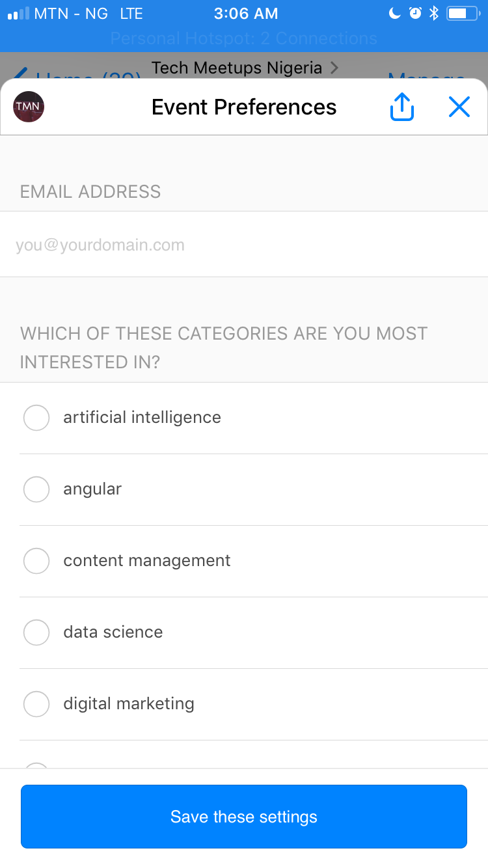This screenshot has width=488, height=868.
Task: Close the Event Preferences sheet
Action: point(459,107)
